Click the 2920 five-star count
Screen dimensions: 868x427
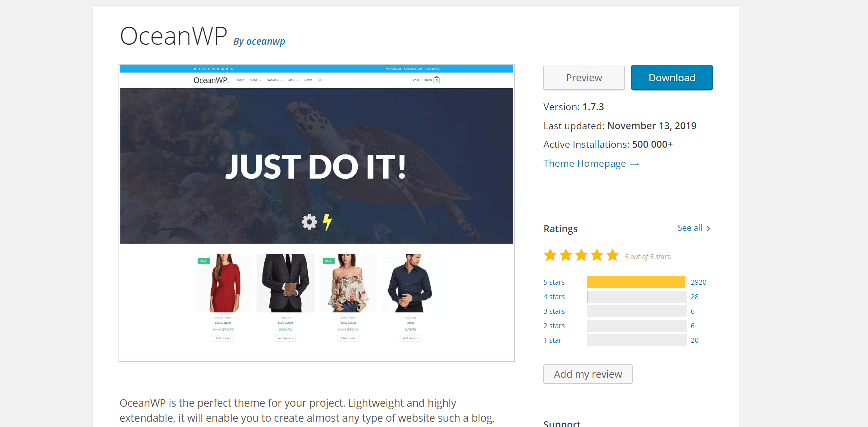[x=698, y=282]
